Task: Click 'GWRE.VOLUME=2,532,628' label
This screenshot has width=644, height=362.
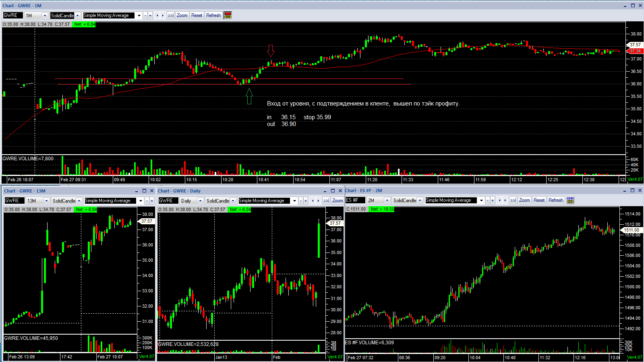Action: click(188, 344)
